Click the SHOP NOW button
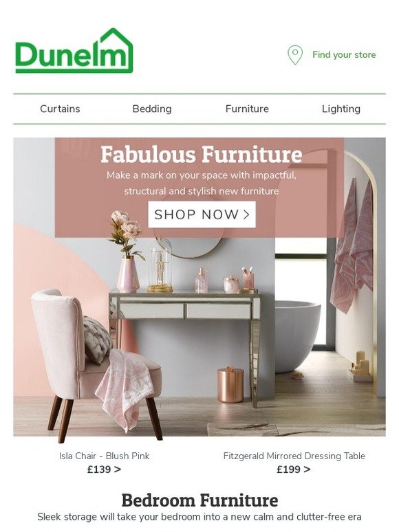Screen dimensions: 399x532 click(202, 214)
